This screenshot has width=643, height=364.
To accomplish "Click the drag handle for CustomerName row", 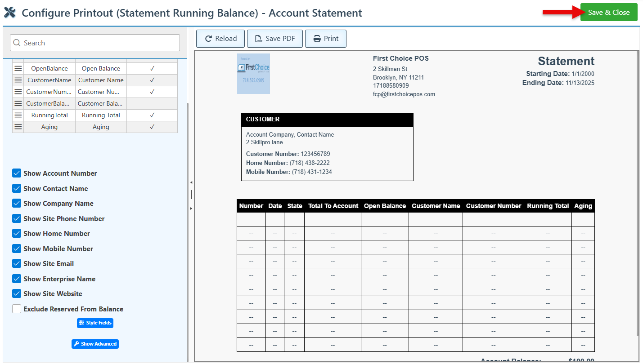I will click(x=18, y=80).
